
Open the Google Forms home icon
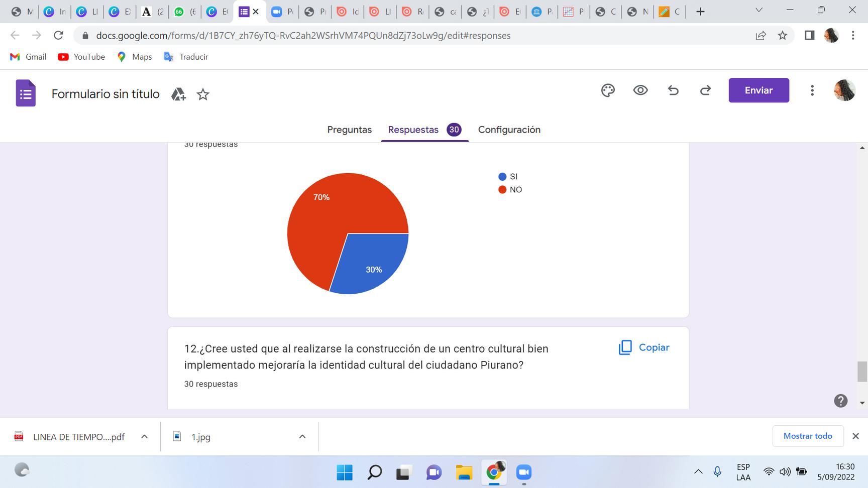(26, 93)
